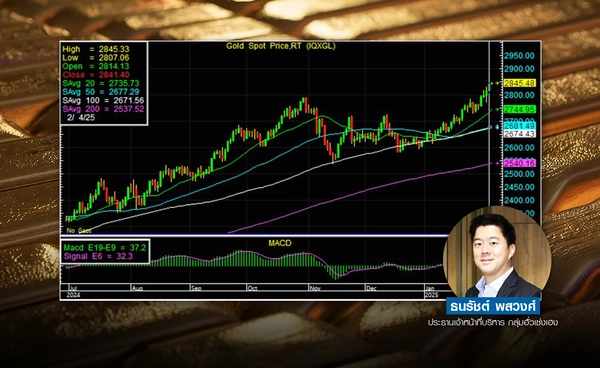Screen dimensions: 600x368
Task: Click the Signal E6 value label
Action: [98, 256]
